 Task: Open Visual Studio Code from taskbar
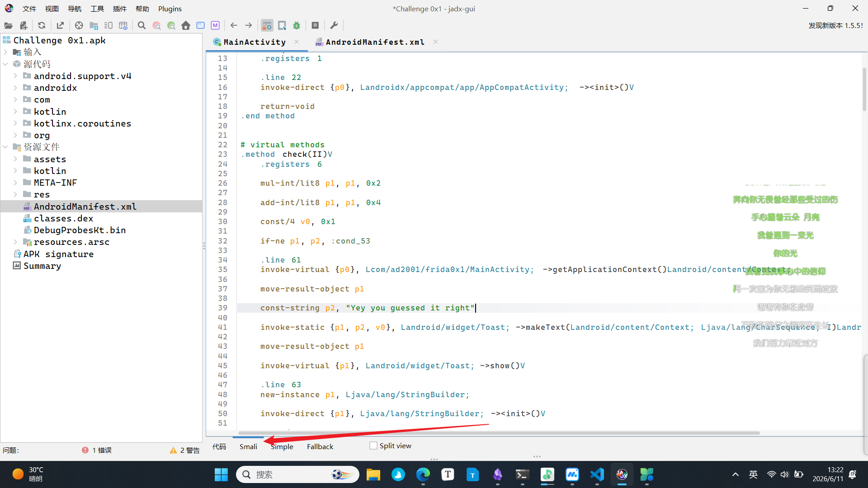coord(597,474)
